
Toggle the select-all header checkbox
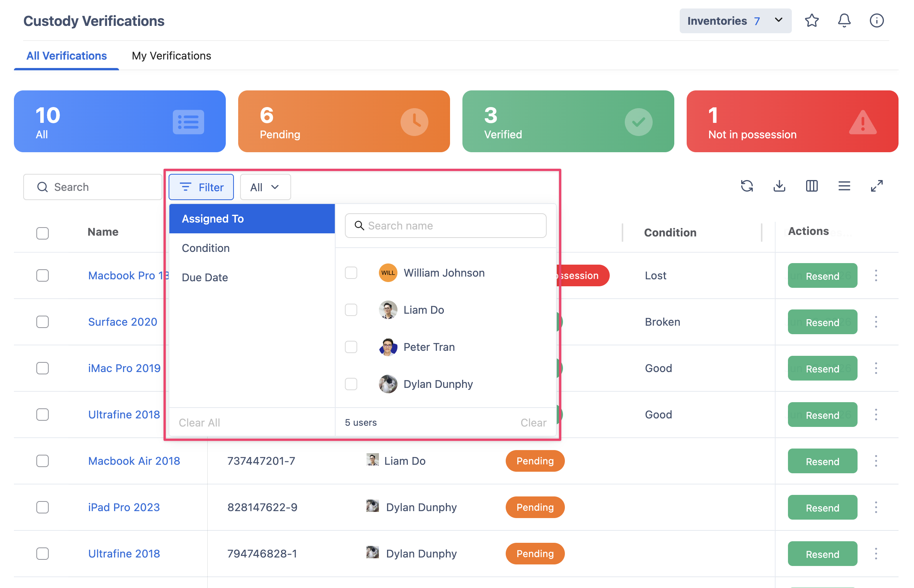[43, 233]
